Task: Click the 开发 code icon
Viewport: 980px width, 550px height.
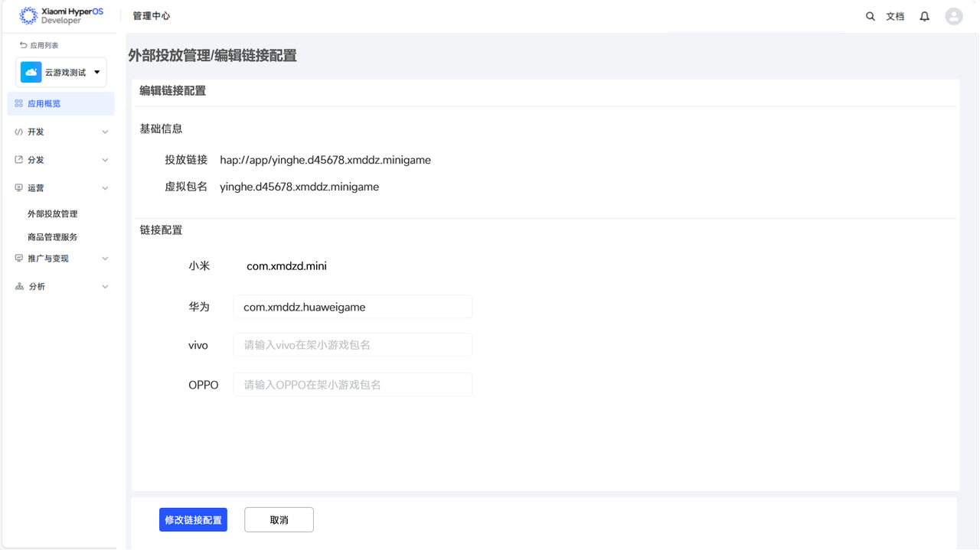Action: point(18,132)
